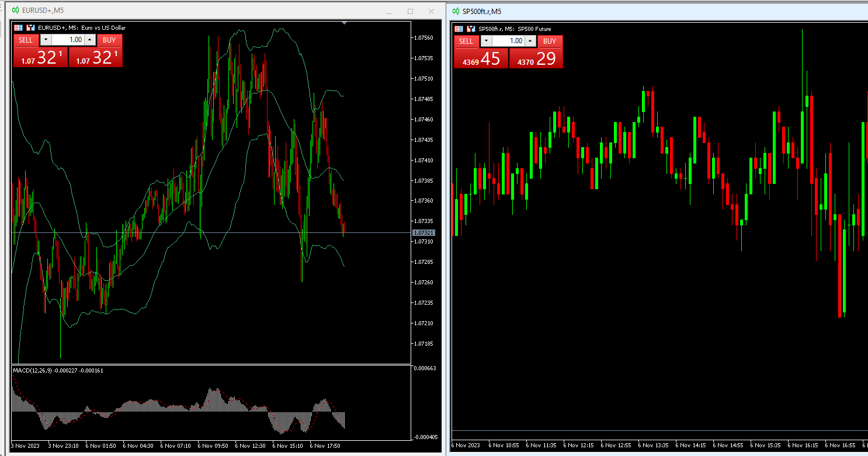Click the 4369 45 sell price tile on SP500
The height and width of the screenshot is (456, 868).
pos(481,58)
